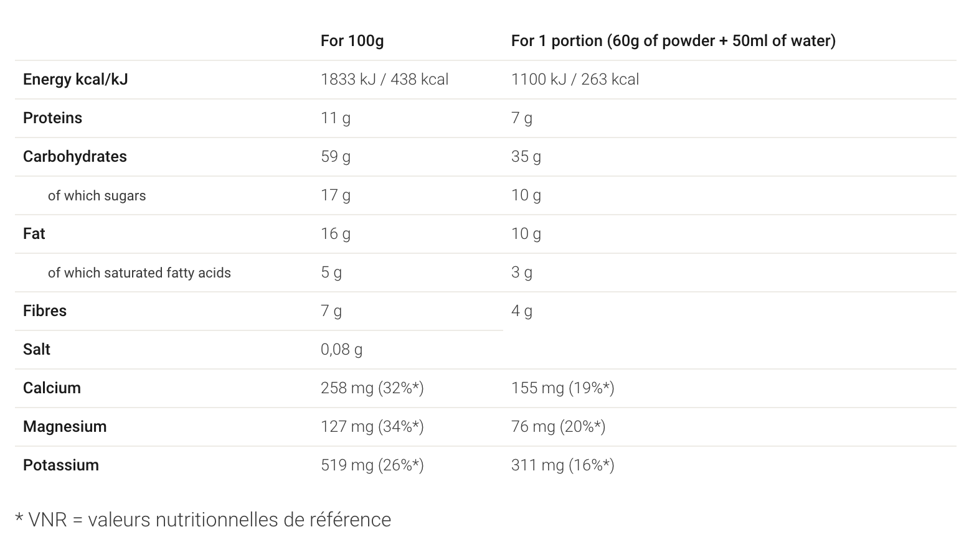Select the Calcium row label

click(x=52, y=388)
